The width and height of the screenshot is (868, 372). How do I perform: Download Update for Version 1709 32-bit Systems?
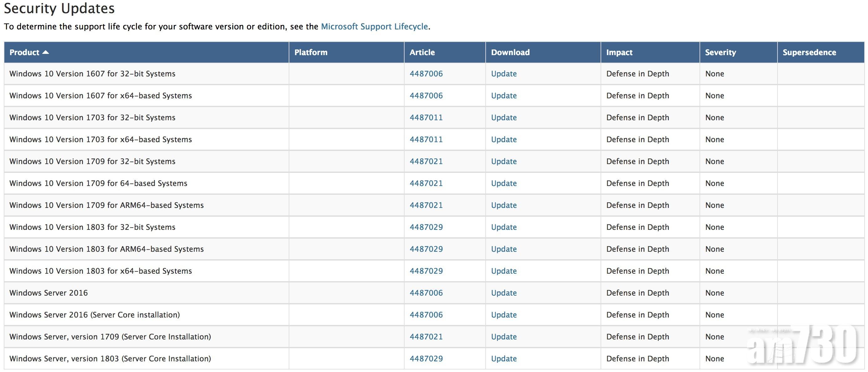pos(504,161)
